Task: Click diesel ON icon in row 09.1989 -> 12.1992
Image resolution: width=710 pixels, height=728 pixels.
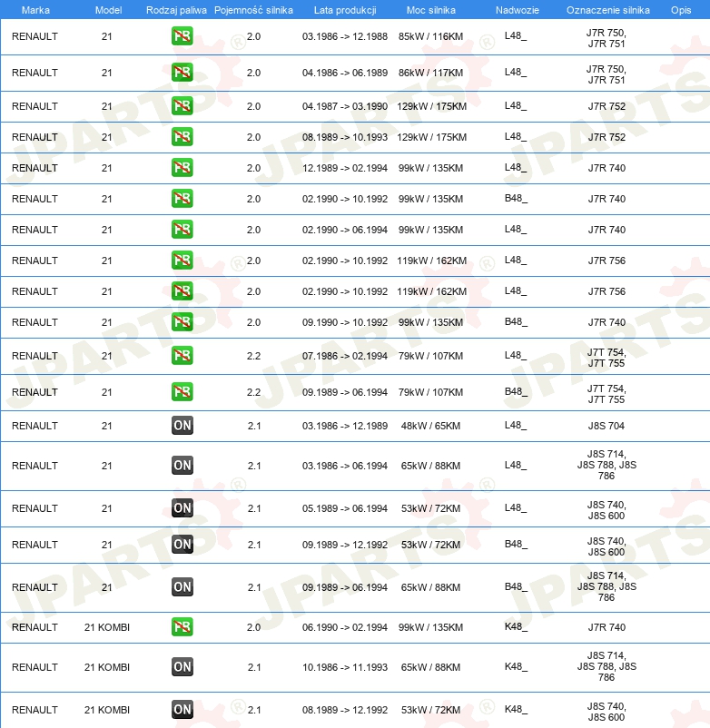Action: point(182,544)
